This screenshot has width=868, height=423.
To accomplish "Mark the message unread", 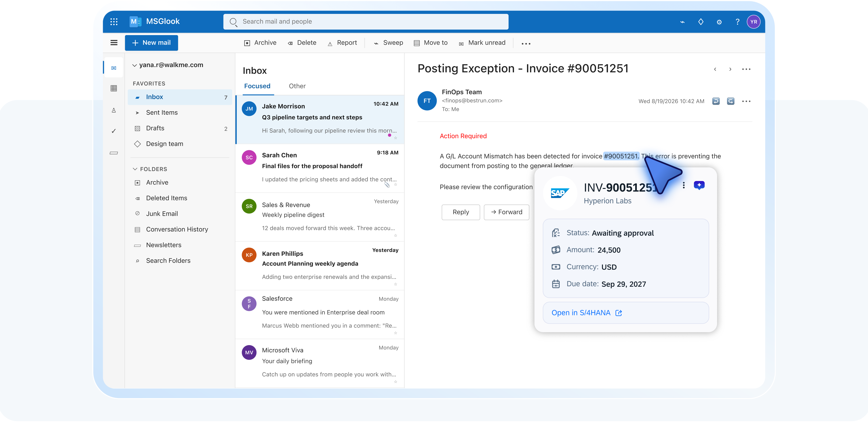I will point(482,43).
